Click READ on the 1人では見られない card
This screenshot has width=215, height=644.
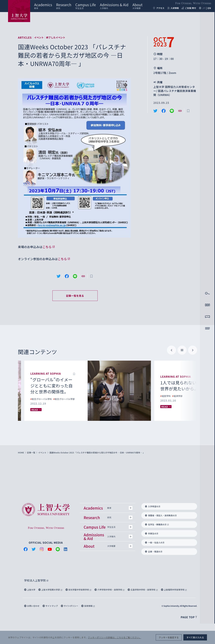[166, 406]
